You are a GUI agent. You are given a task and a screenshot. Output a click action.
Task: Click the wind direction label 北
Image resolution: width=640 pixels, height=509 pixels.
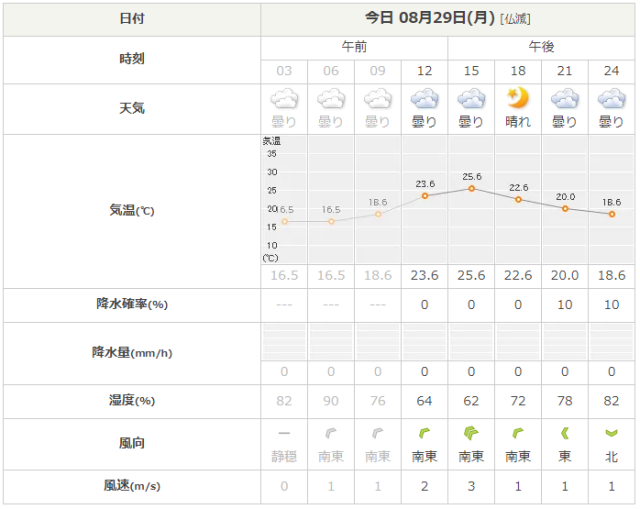(611, 456)
